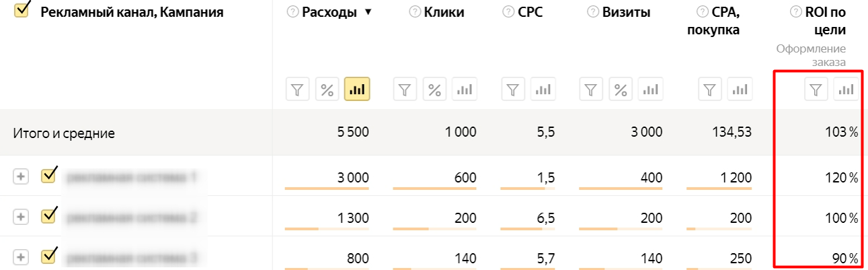The image size is (868, 270).
Task: Uncheck the Рекламный канал, Кампания header checkbox
Action: tap(22, 11)
